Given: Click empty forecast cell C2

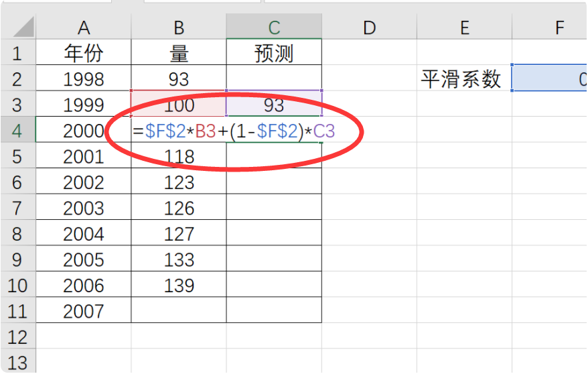Looking at the screenshot, I should [x=274, y=78].
